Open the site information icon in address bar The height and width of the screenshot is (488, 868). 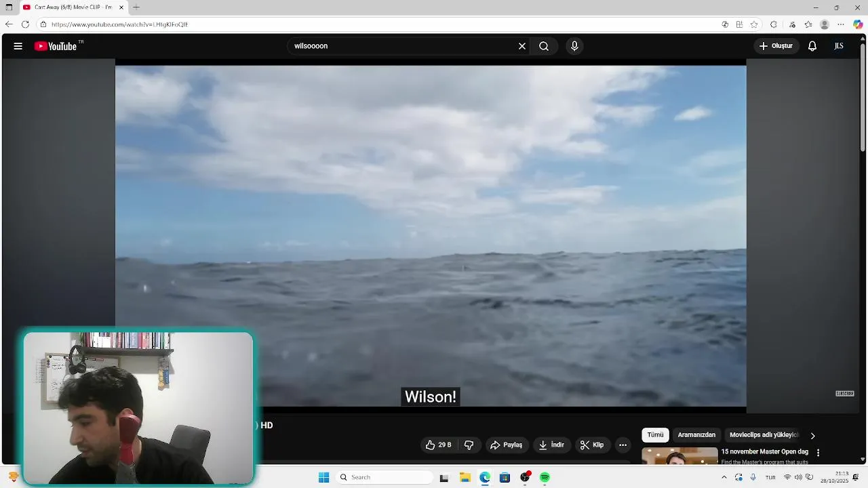pos(43,24)
